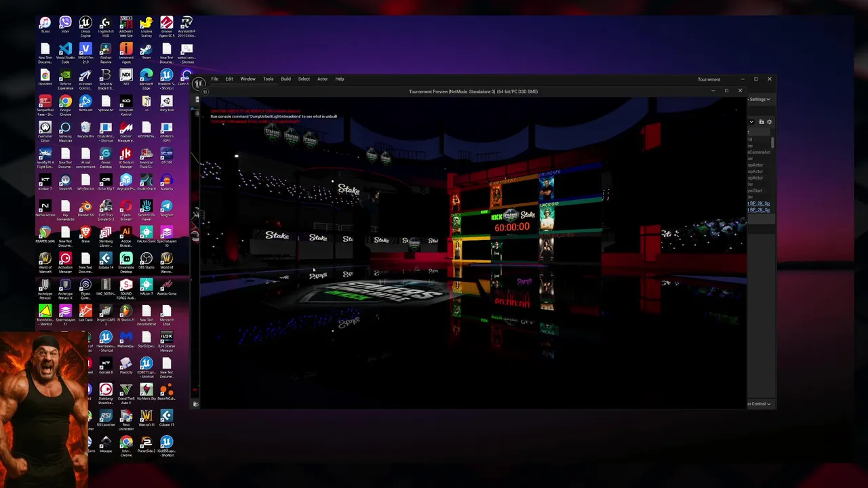The image size is (868, 488).
Task: Select the iTunes desktop icon
Action: click(x=45, y=26)
